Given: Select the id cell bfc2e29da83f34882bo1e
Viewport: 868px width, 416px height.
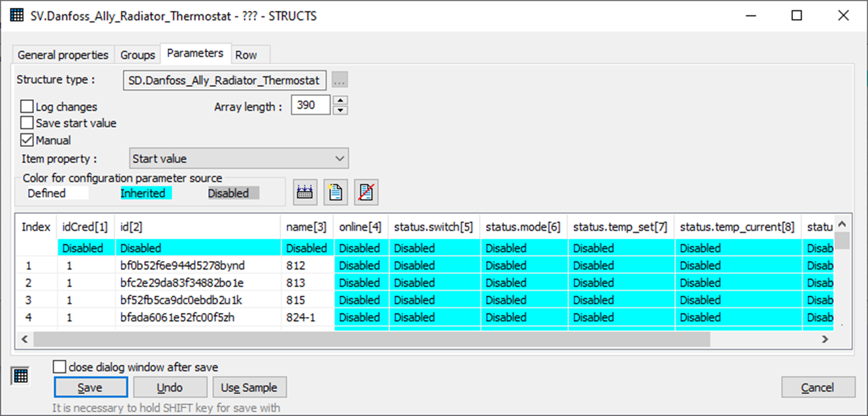Looking at the screenshot, I should coord(198,283).
